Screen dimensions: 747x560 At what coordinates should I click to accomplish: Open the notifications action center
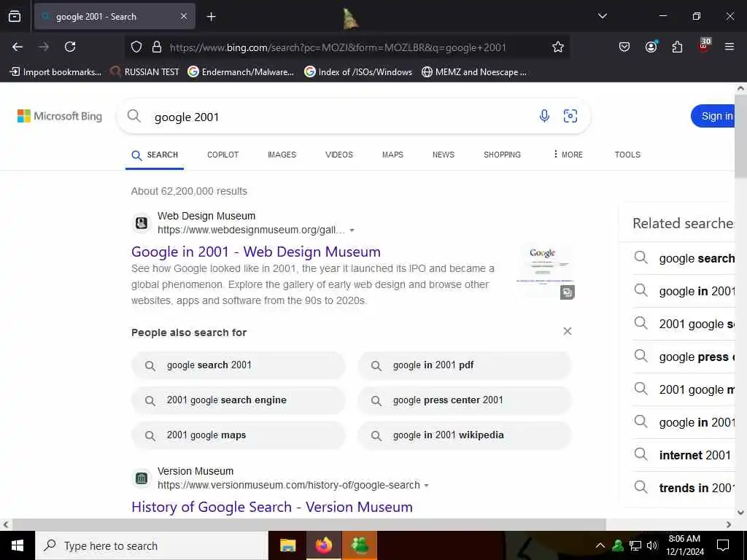(723, 545)
